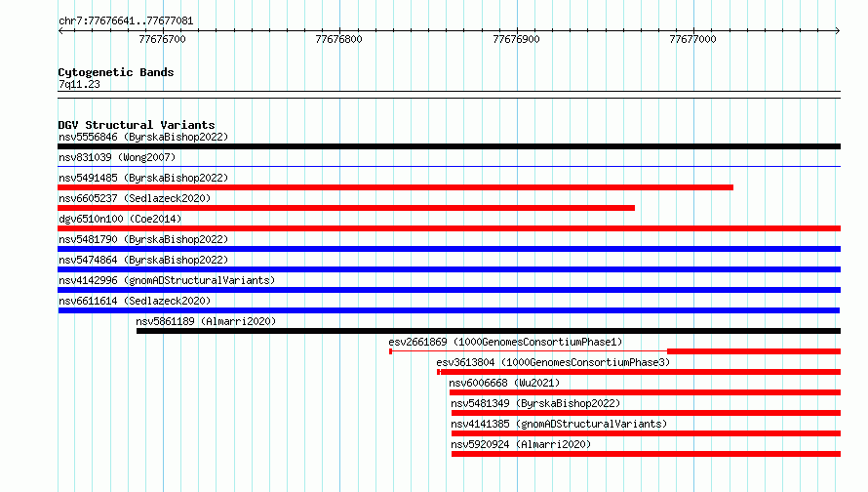Image resolution: width=868 pixels, height=492 pixels.
Task: Click the thick red esv2661869 bar segment
Action: [754, 351]
